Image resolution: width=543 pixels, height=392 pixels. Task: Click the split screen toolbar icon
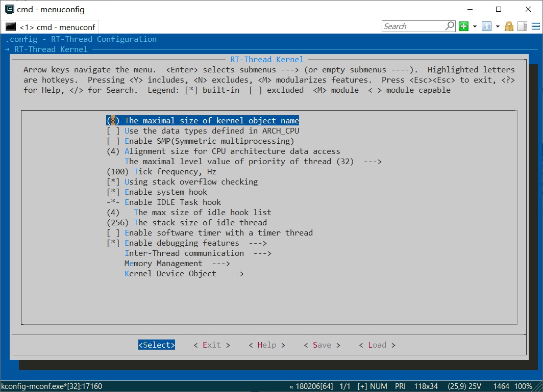[522, 26]
